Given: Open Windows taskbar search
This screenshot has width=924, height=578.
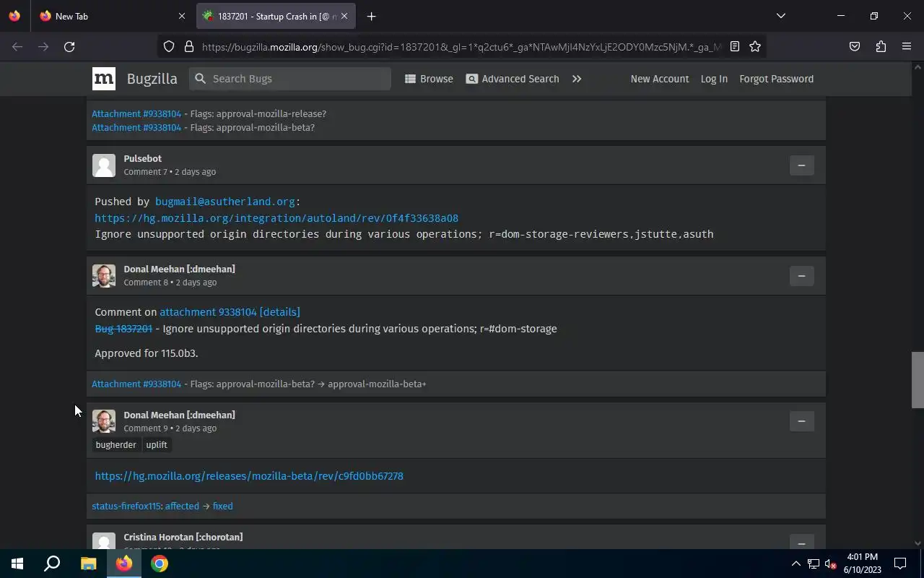Looking at the screenshot, I should click(52, 564).
